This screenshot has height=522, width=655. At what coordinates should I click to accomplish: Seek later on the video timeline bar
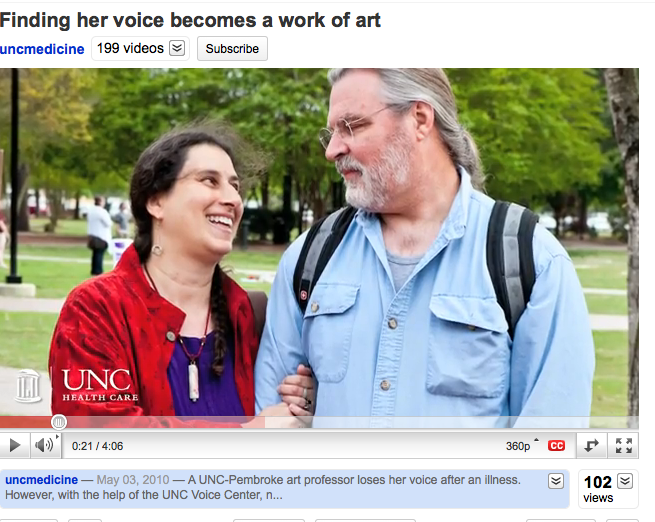(x=418, y=422)
